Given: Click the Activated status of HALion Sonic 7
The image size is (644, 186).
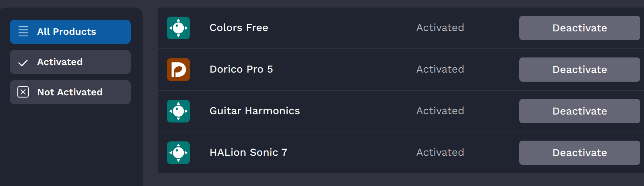Looking at the screenshot, I should (440, 152).
